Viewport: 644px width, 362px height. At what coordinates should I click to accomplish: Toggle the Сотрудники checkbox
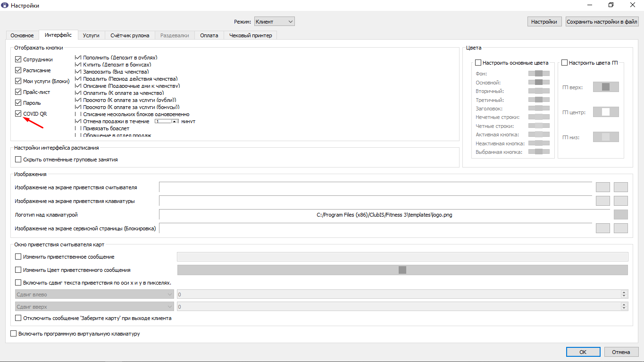(x=18, y=59)
